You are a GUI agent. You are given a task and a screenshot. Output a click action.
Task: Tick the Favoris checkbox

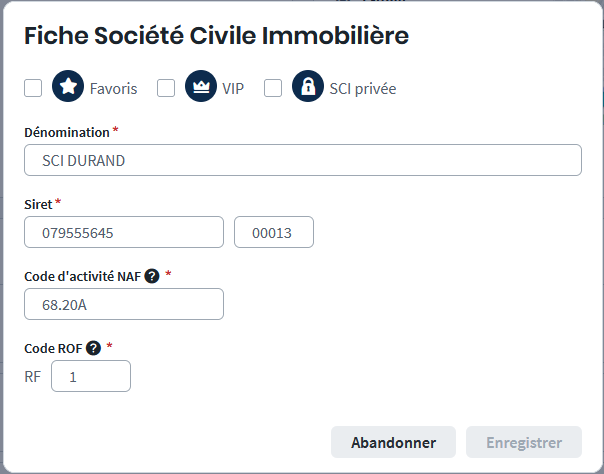coord(33,88)
